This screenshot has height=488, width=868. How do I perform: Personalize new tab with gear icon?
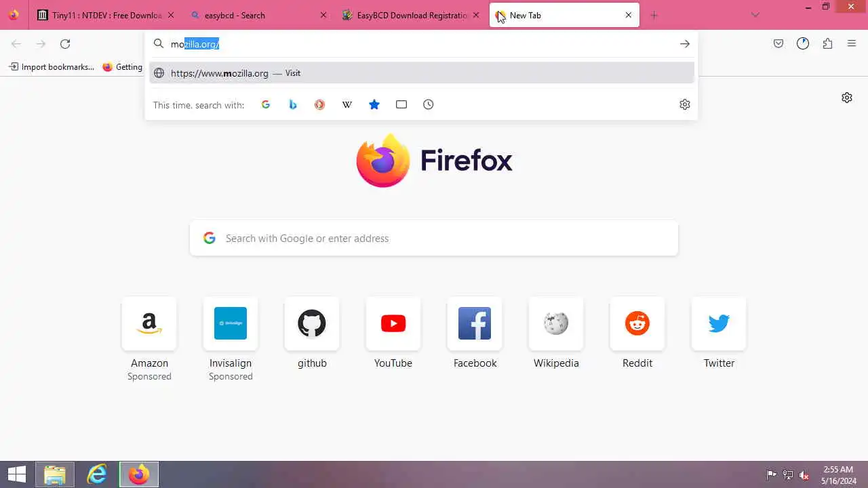847,98
